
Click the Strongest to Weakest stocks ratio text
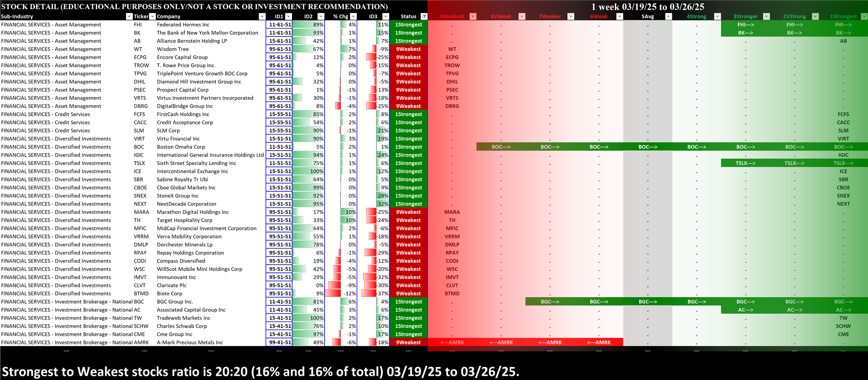click(261, 372)
